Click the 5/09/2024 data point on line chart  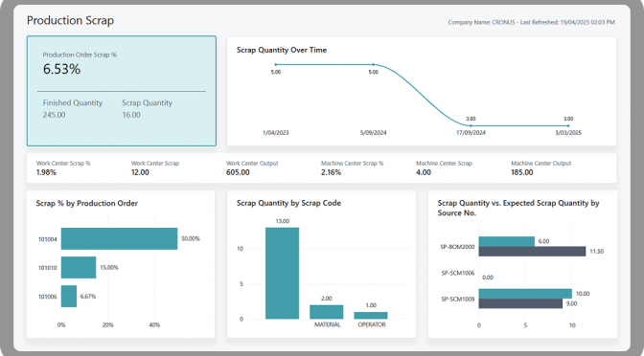click(x=374, y=64)
